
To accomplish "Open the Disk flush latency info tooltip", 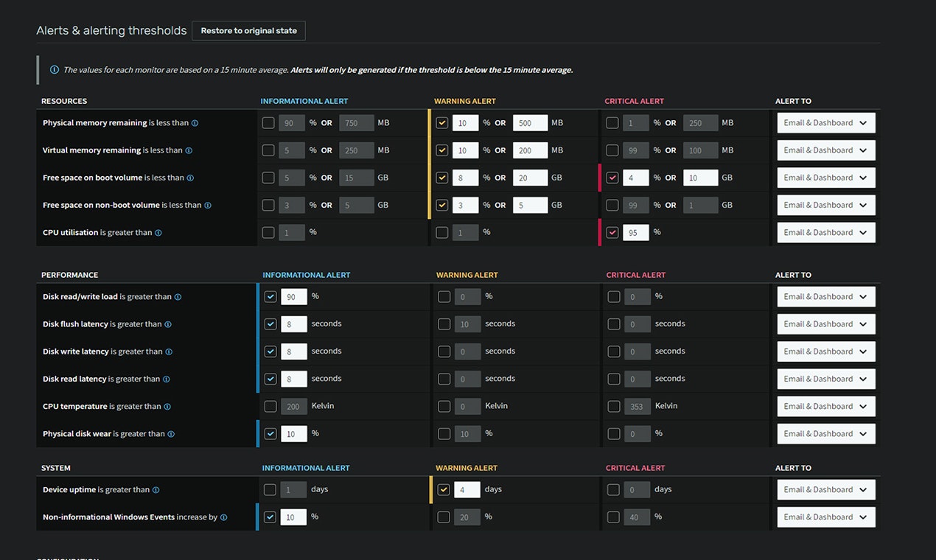I will point(169,323).
